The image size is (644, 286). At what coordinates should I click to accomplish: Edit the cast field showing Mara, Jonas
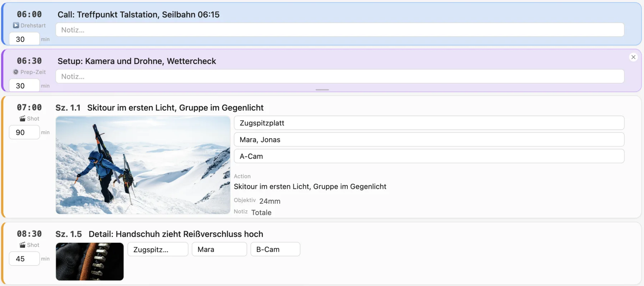click(429, 139)
